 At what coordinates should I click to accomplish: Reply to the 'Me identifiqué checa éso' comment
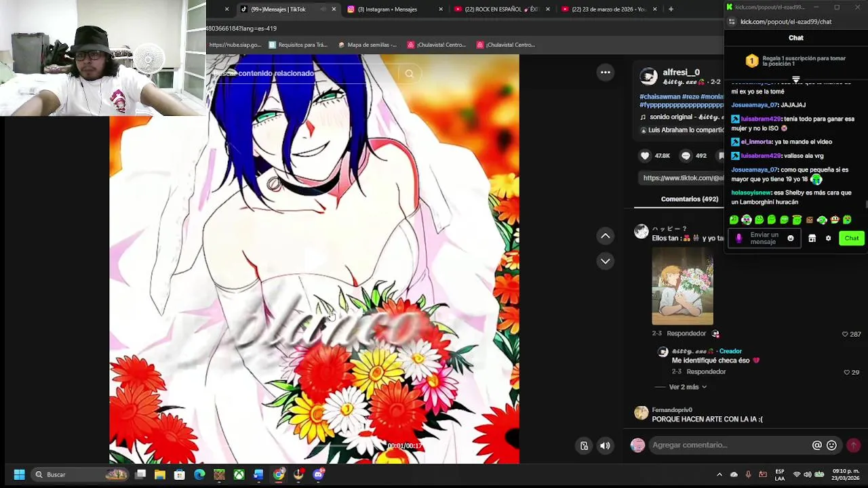706,371
